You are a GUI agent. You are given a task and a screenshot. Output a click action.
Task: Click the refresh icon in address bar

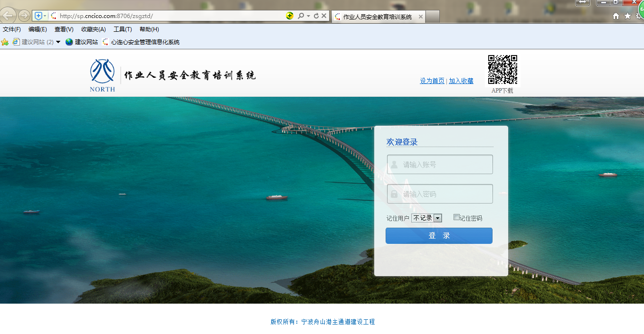pos(316,16)
